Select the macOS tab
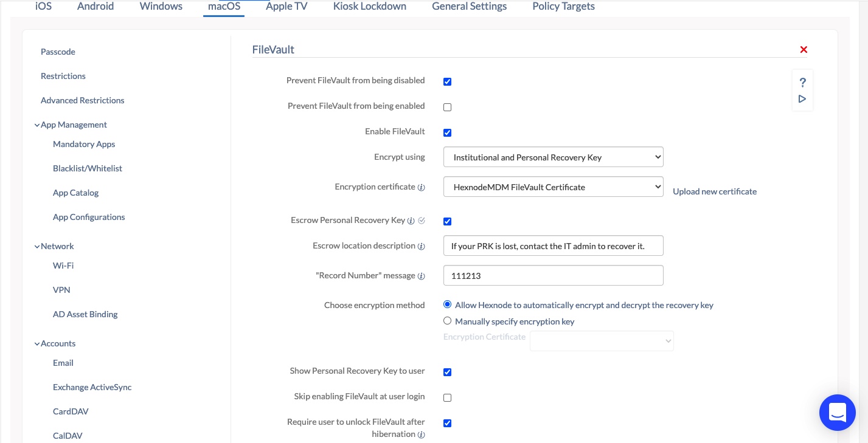Viewport: 868px width, 443px height. click(x=224, y=7)
